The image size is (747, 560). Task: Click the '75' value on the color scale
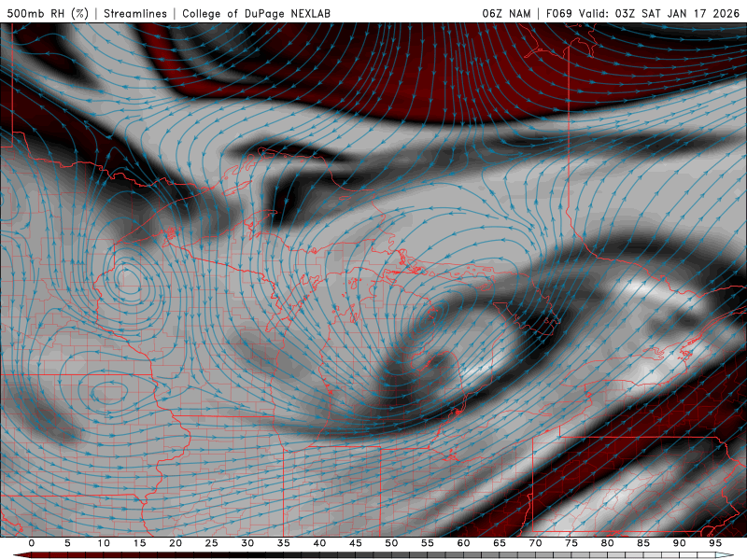(x=571, y=543)
